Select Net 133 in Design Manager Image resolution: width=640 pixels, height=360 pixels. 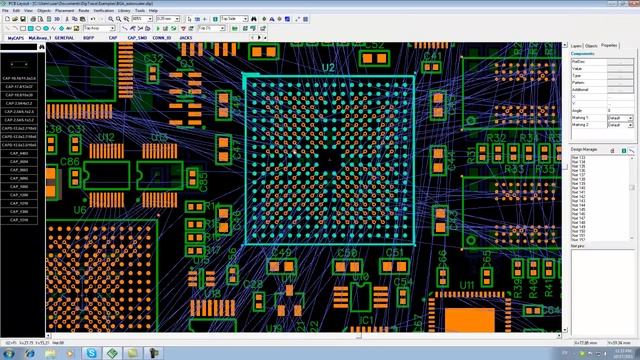point(578,157)
